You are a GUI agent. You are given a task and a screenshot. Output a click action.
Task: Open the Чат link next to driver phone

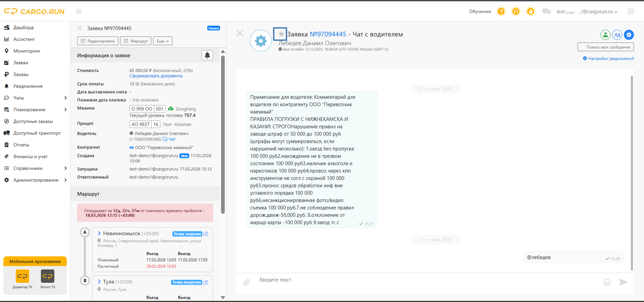[x=169, y=139]
